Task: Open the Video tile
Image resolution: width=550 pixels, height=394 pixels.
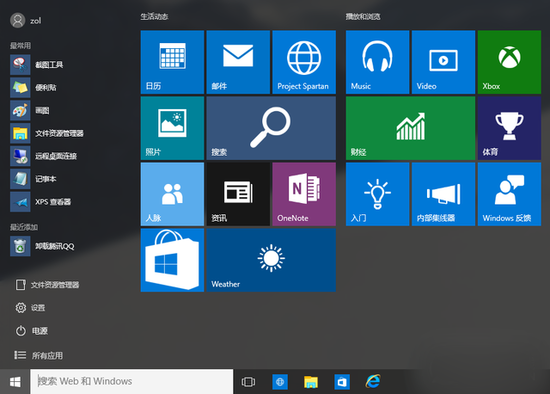Action: (443, 62)
